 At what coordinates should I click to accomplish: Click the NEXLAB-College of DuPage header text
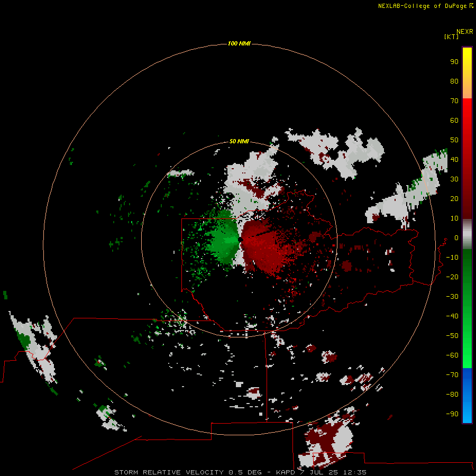[423, 6]
